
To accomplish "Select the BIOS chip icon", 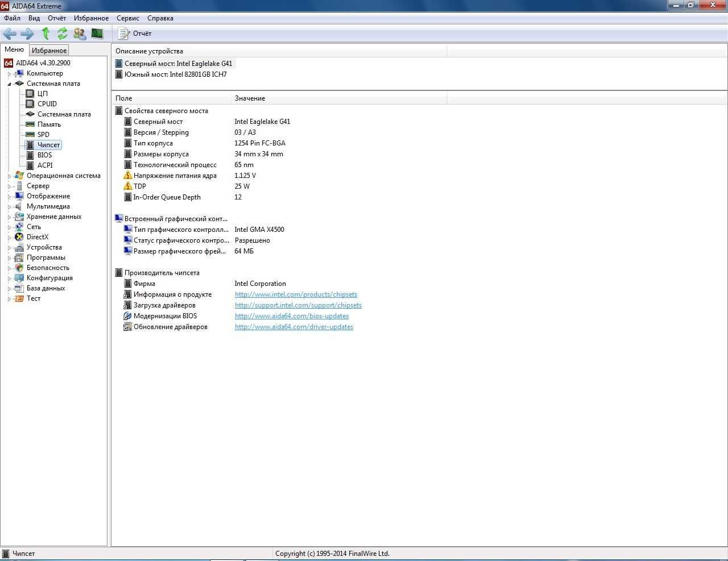I will pos(30,155).
